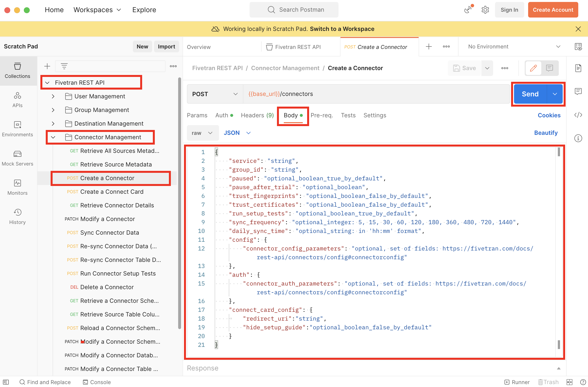Open the Console in the status bar
Screen dimensions: 588x387
tap(97, 382)
